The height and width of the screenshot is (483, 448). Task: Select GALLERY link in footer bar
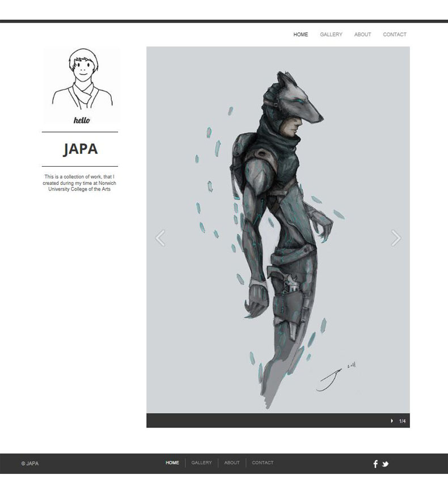tap(201, 463)
